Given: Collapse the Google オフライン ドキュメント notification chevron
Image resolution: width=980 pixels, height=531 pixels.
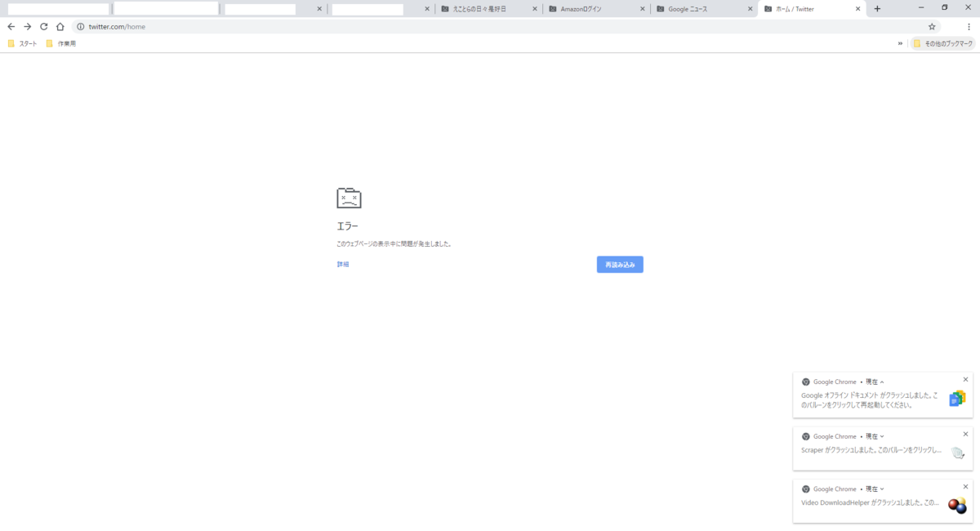Looking at the screenshot, I should (x=882, y=382).
